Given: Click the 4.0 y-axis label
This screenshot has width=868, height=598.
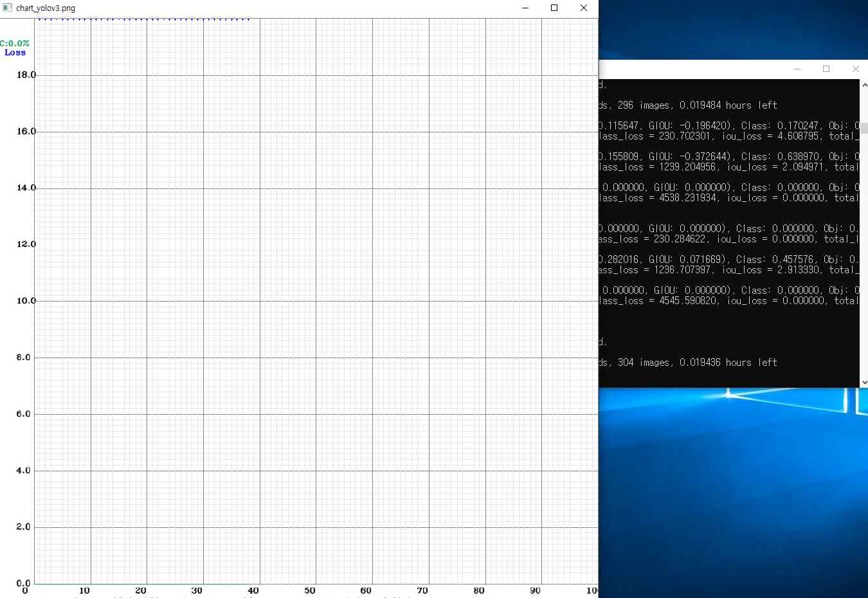Looking at the screenshot, I should coord(24,471).
